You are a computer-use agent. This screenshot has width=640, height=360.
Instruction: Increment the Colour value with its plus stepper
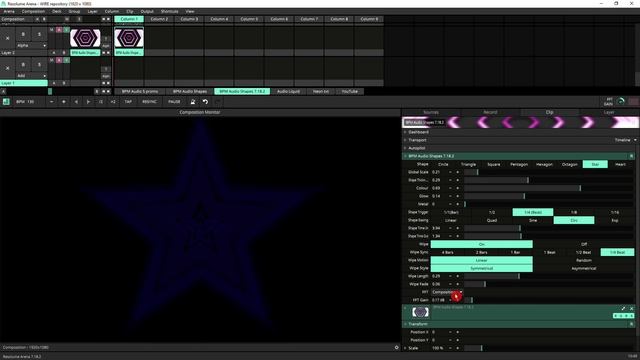pos(458,188)
